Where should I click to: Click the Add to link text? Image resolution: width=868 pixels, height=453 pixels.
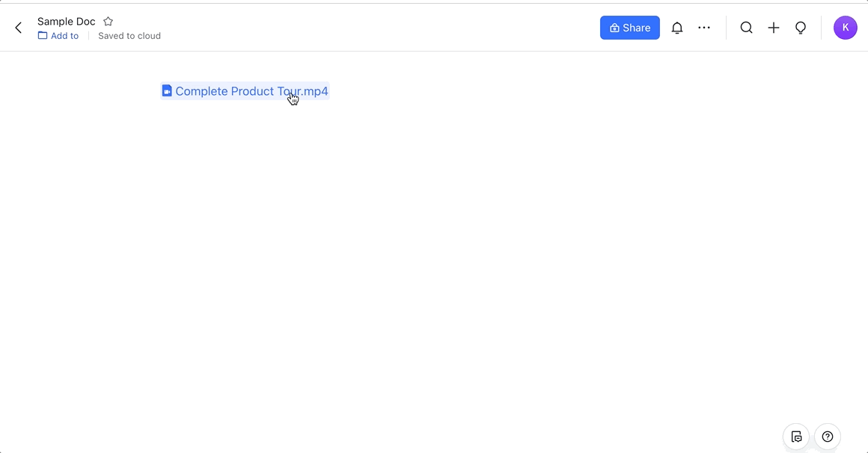(x=64, y=36)
